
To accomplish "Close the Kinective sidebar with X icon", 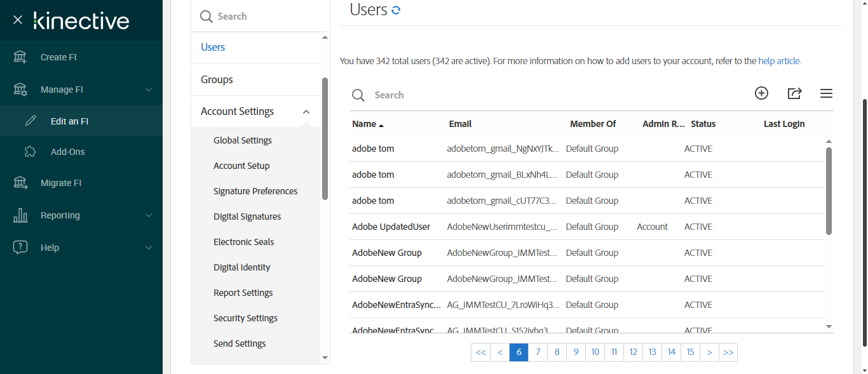I will click(x=18, y=20).
